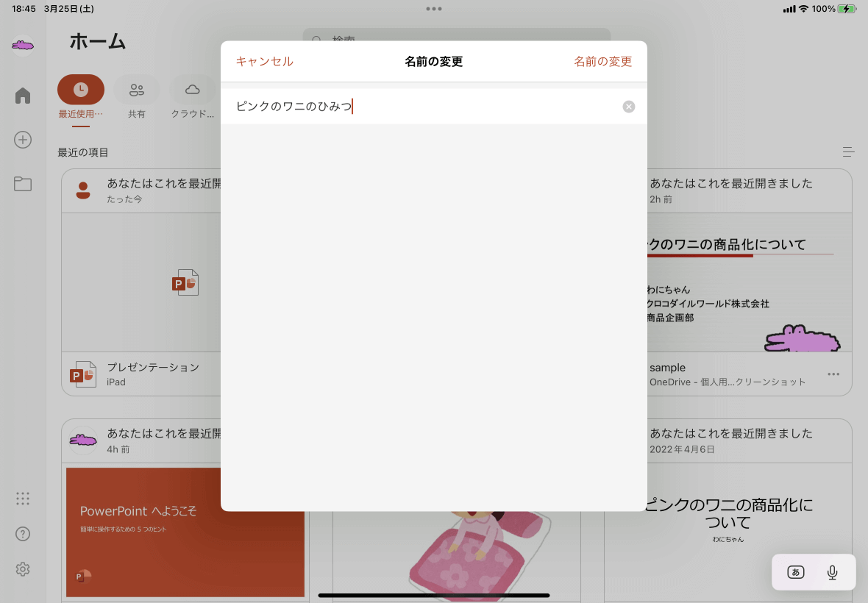Screen dimensions: 868x603
Task: Tap Cancel (キャンセル) in rename dialog
Action: pyautogui.click(x=265, y=62)
